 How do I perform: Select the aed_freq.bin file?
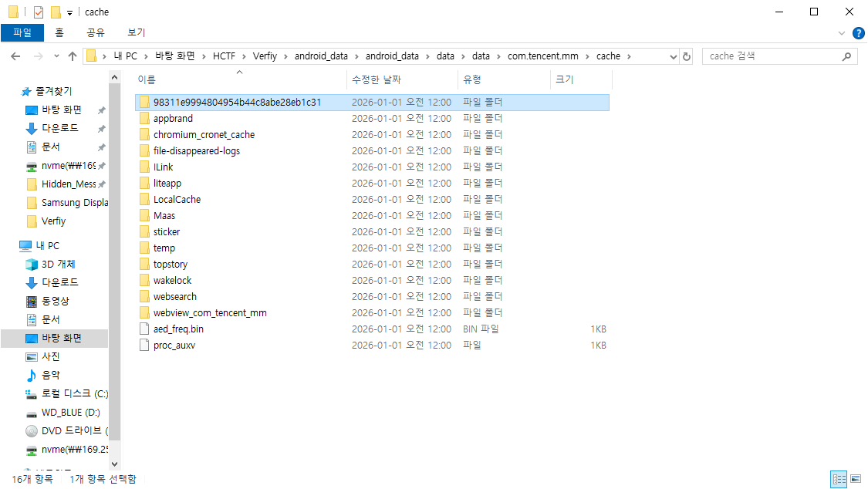(x=178, y=329)
